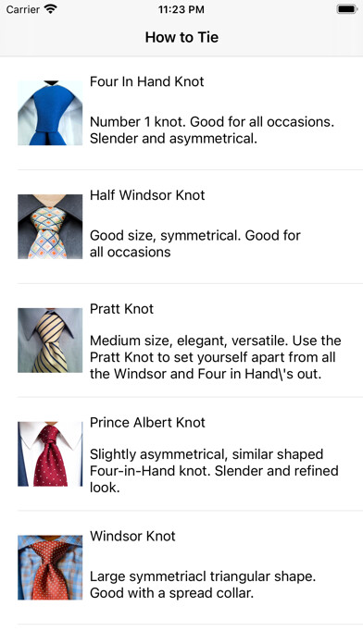The width and height of the screenshot is (363, 644).
Task: Open the Half Windsor Knot title
Action: 147,195
